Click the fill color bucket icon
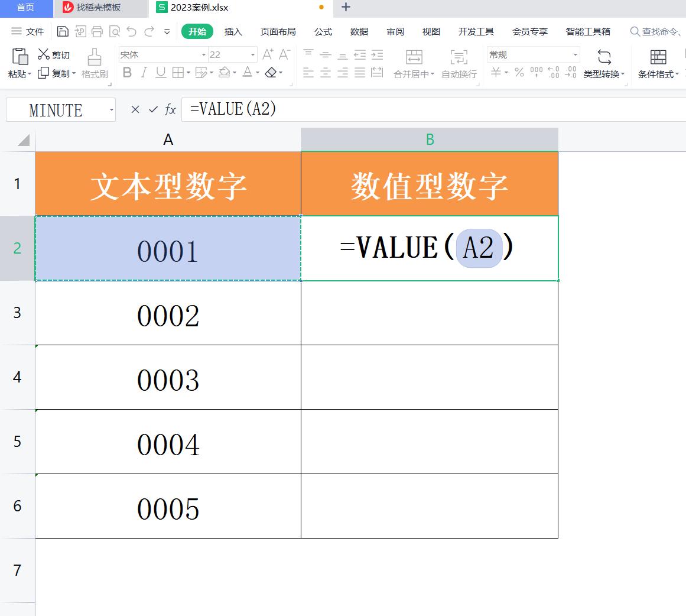The height and width of the screenshot is (616, 686). click(225, 72)
